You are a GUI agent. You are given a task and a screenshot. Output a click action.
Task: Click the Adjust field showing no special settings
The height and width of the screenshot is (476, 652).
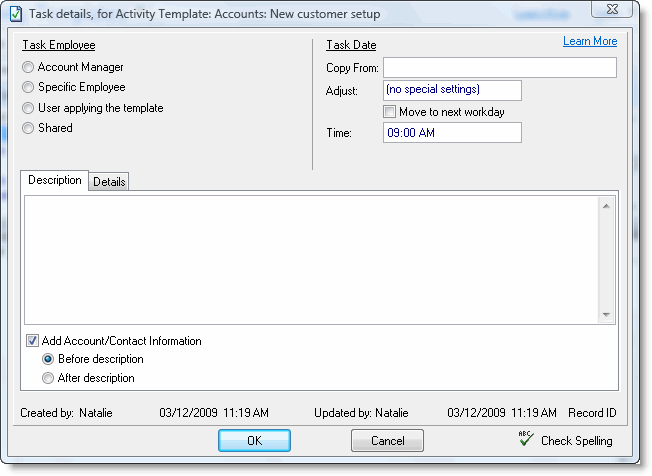(451, 90)
